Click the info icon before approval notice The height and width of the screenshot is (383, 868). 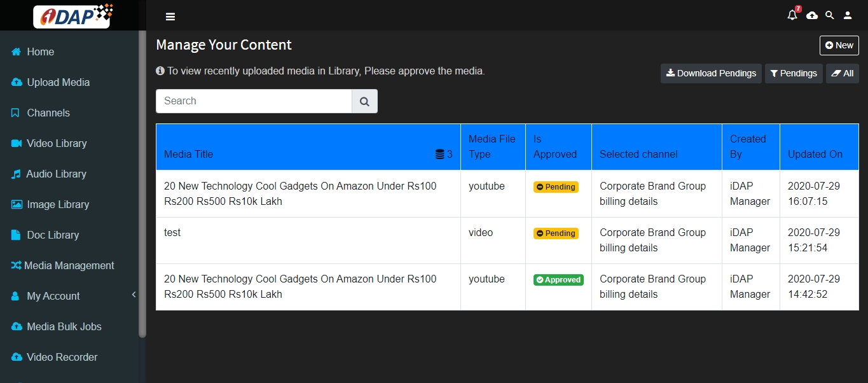coord(160,71)
